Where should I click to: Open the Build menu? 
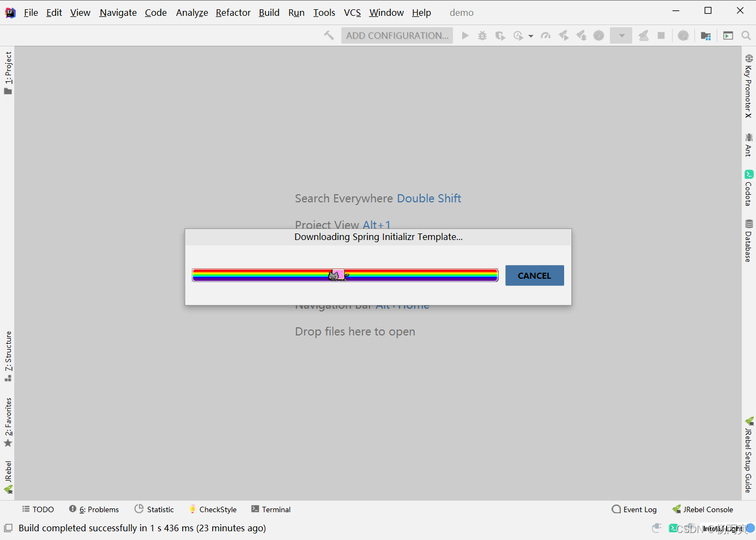pos(269,13)
